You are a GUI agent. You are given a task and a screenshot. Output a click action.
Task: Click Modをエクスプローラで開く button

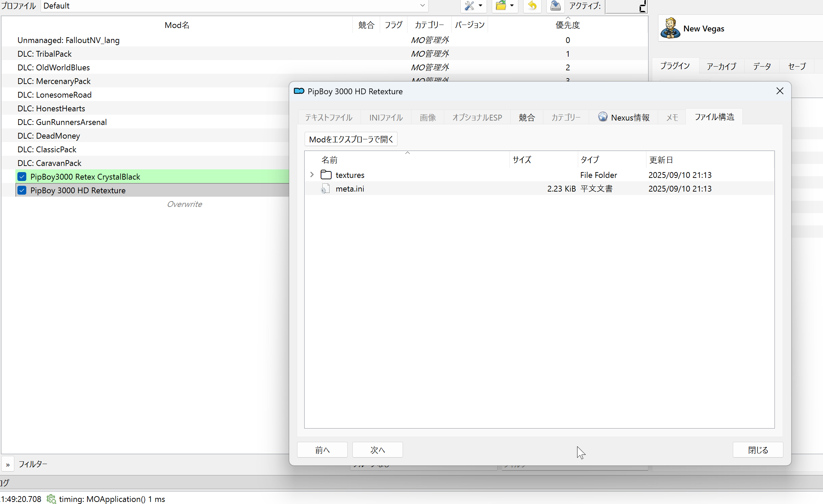click(351, 139)
